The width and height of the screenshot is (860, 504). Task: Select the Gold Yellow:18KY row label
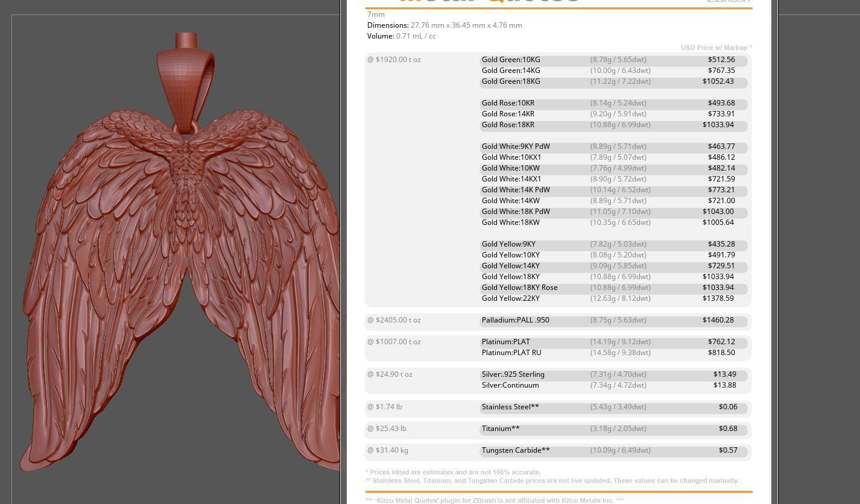click(x=511, y=277)
